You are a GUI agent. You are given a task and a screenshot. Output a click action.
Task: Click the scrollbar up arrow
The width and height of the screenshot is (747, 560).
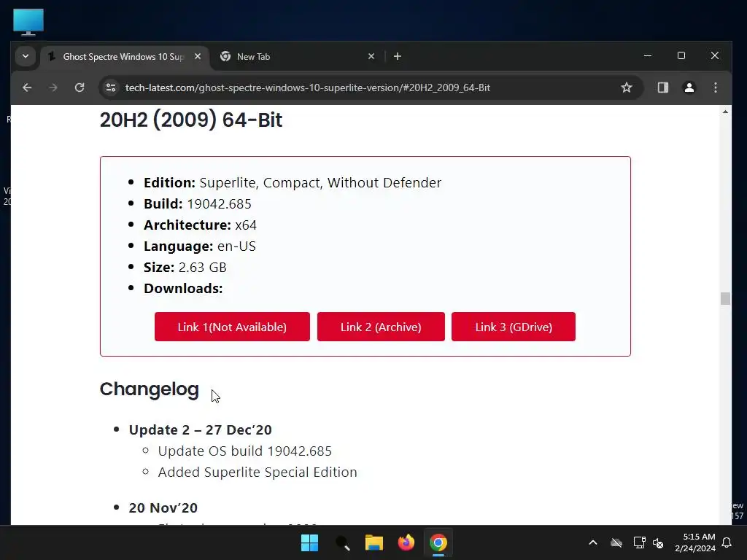coord(725,112)
